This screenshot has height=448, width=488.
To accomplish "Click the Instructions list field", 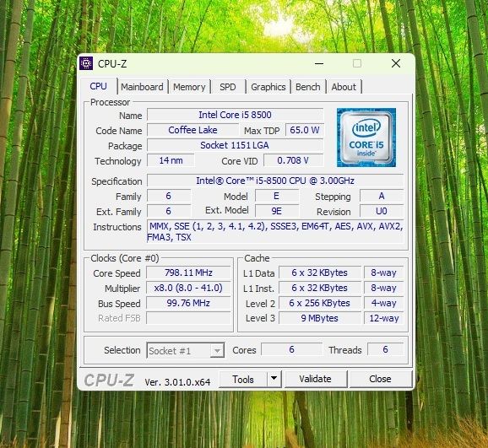I will point(275,232).
